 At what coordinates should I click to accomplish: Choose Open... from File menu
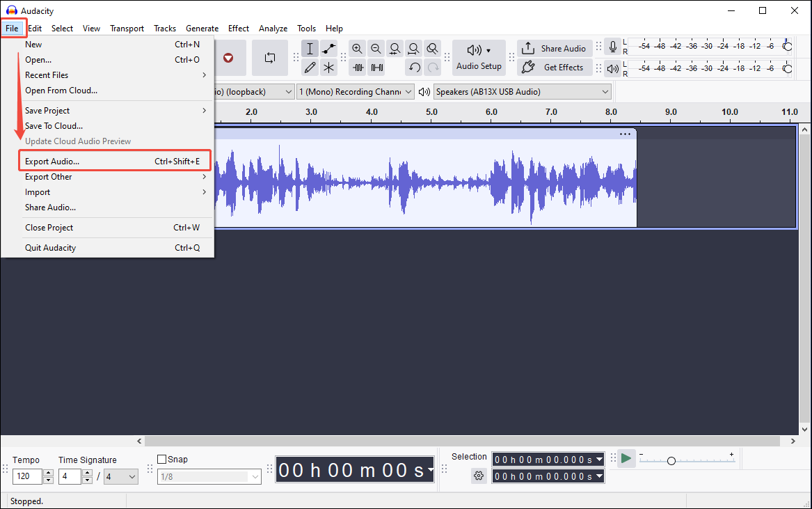[x=115, y=60]
